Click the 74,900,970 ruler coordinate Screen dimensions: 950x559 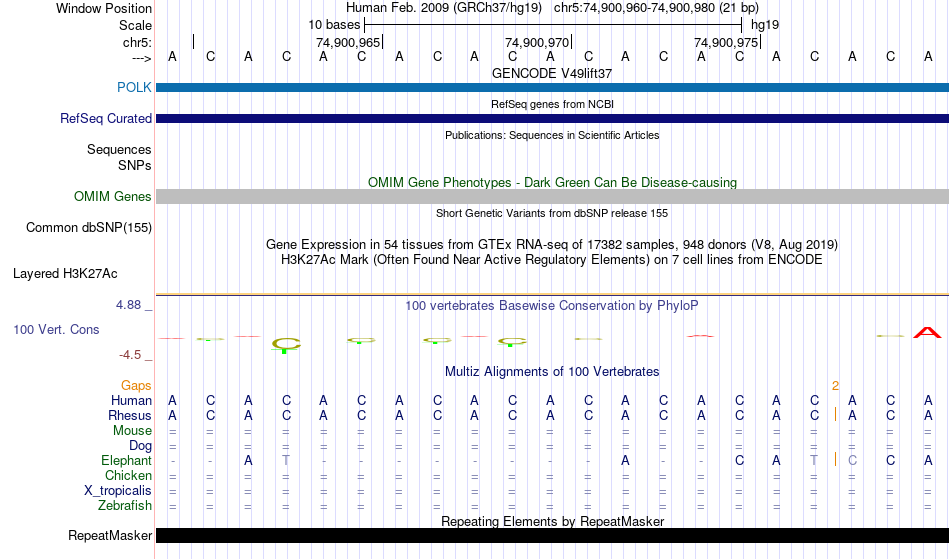(537, 42)
